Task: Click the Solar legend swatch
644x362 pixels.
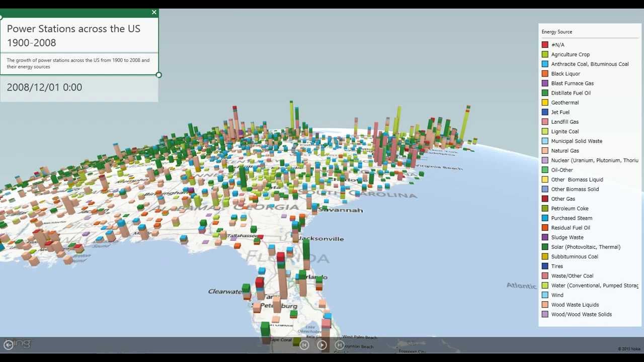Action: pos(545,247)
